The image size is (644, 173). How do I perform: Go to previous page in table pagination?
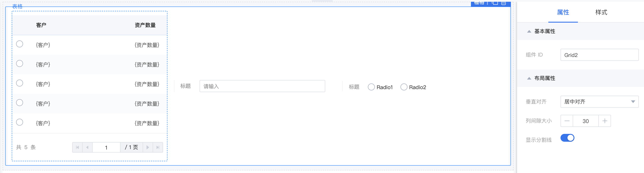pos(87,147)
